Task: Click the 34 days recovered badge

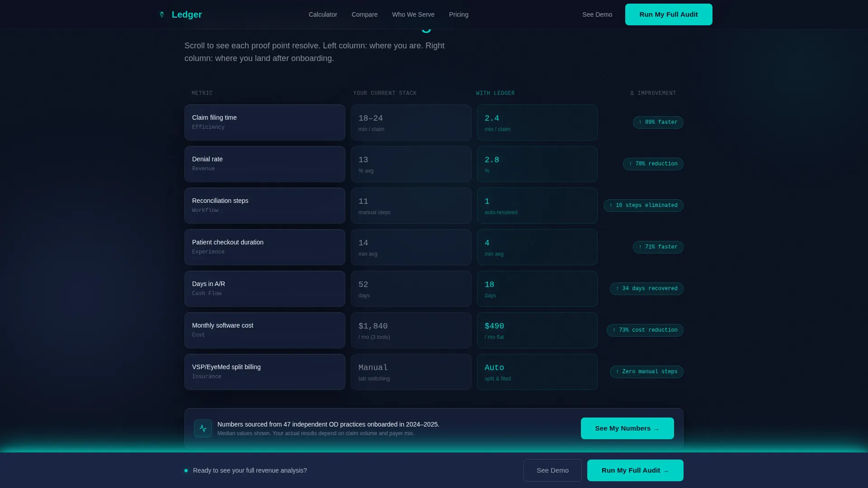Action: (x=646, y=289)
